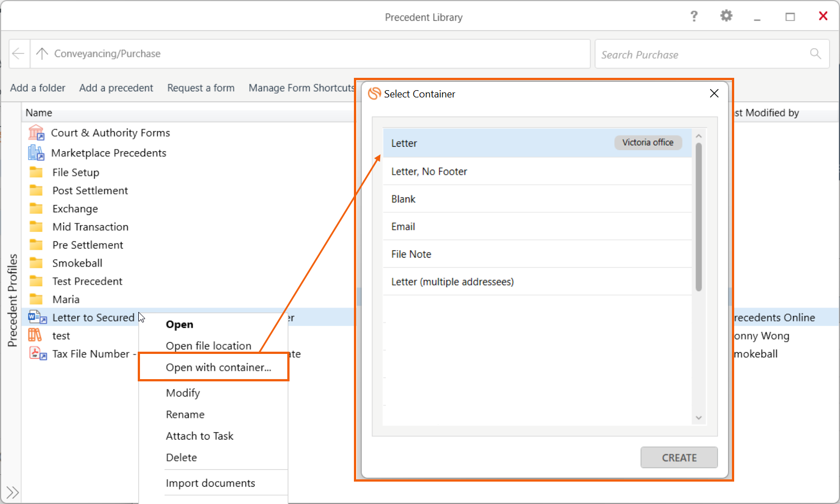Click PDF icon for Tax File Number
This screenshot has width=840, height=504.
[x=38, y=353]
